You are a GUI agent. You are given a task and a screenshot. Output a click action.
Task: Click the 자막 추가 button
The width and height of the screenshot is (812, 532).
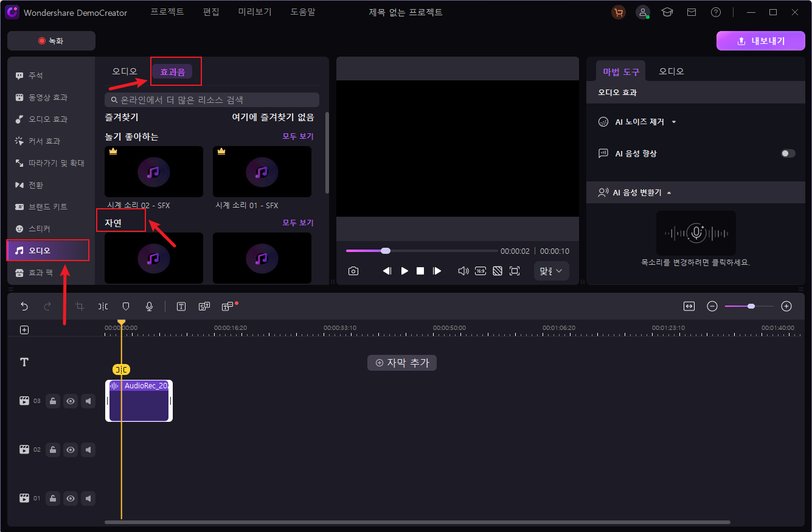(x=402, y=363)
